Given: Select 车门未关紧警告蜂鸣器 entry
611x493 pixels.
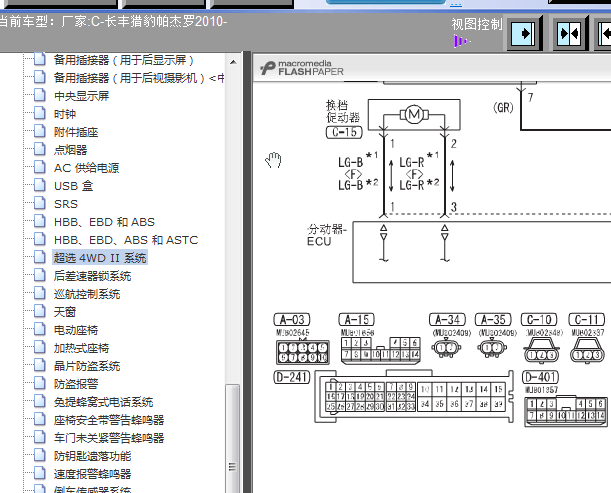Looking at the screenshot, I should point(109,438).
